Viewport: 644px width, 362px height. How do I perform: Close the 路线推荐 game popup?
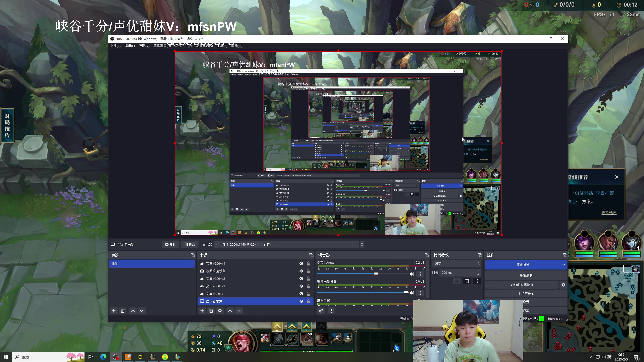tap(617, 177)
